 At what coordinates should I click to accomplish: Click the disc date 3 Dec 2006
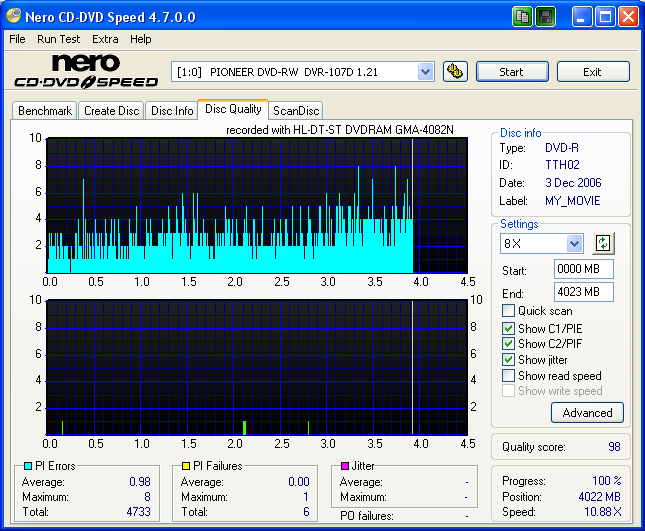(x=573, y=183)
